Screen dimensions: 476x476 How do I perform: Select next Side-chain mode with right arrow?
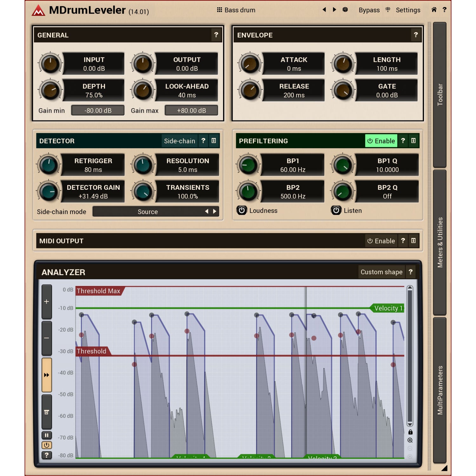(x=215, y=211)
